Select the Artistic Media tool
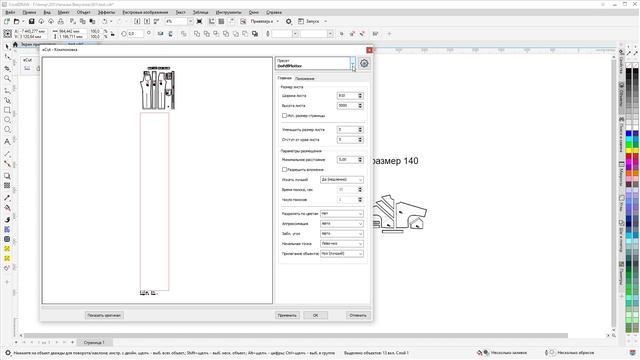The height and width of the screenshot is (360, 640). pos(7,100)
